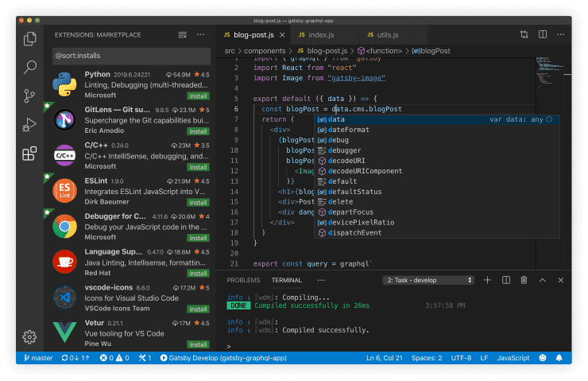The height and width of the screenshot is (381, 588).
Task: Open the Search view in activity bar
Action: point(29,67)
